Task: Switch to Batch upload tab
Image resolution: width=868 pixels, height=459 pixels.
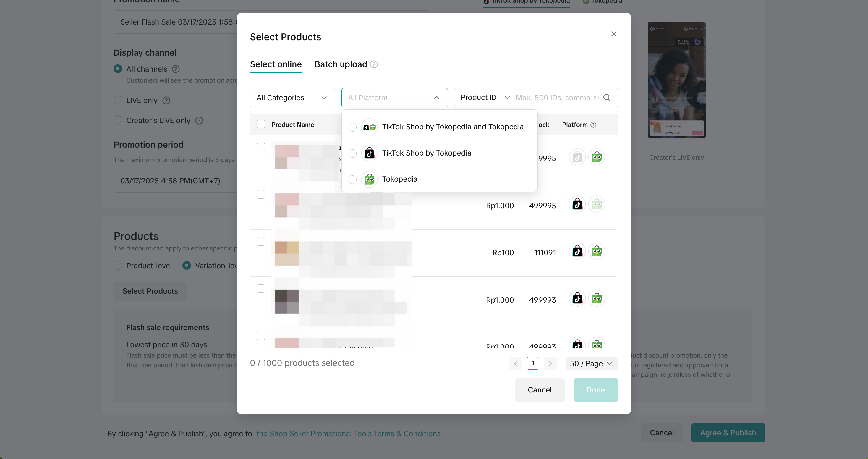Action: point(341,64)
